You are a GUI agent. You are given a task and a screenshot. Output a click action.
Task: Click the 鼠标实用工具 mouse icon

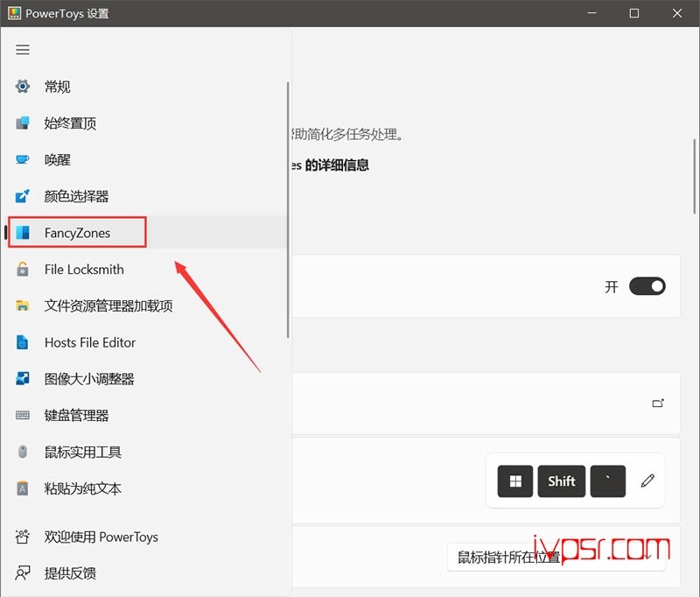(23, 452)
